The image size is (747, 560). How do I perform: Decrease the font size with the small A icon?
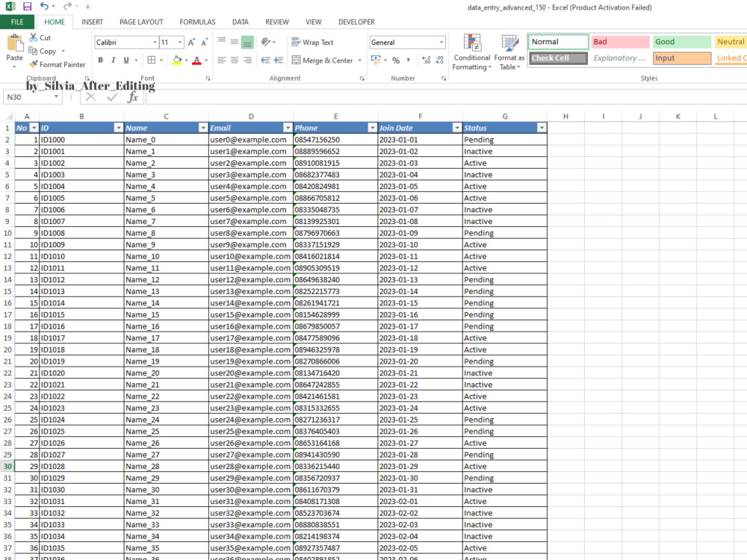click(x=204, y=43)
